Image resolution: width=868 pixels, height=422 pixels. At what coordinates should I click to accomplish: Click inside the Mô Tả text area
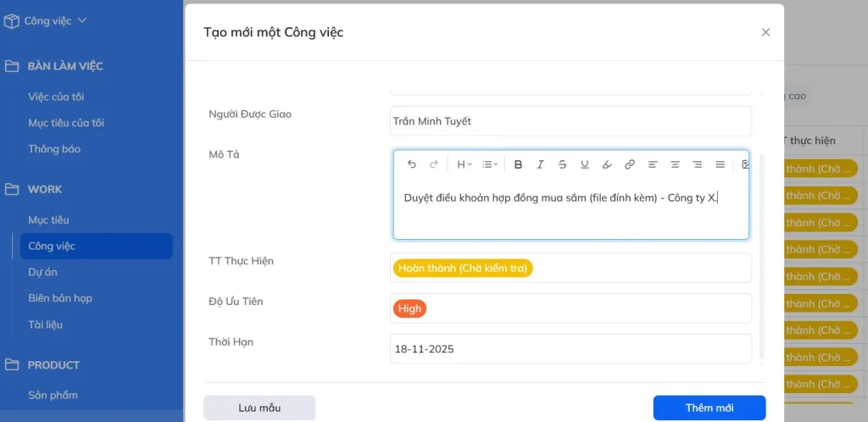click(x=570, y=209)
